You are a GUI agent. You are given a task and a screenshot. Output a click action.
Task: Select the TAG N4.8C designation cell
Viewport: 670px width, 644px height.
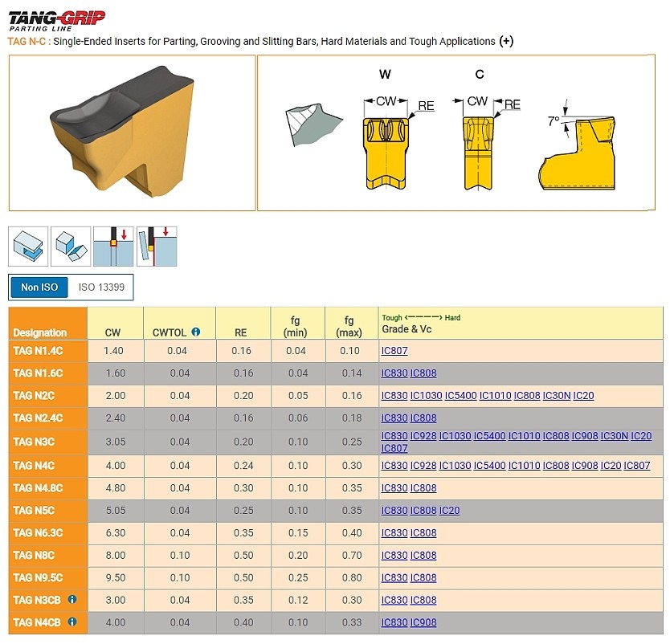pos(48,488)
